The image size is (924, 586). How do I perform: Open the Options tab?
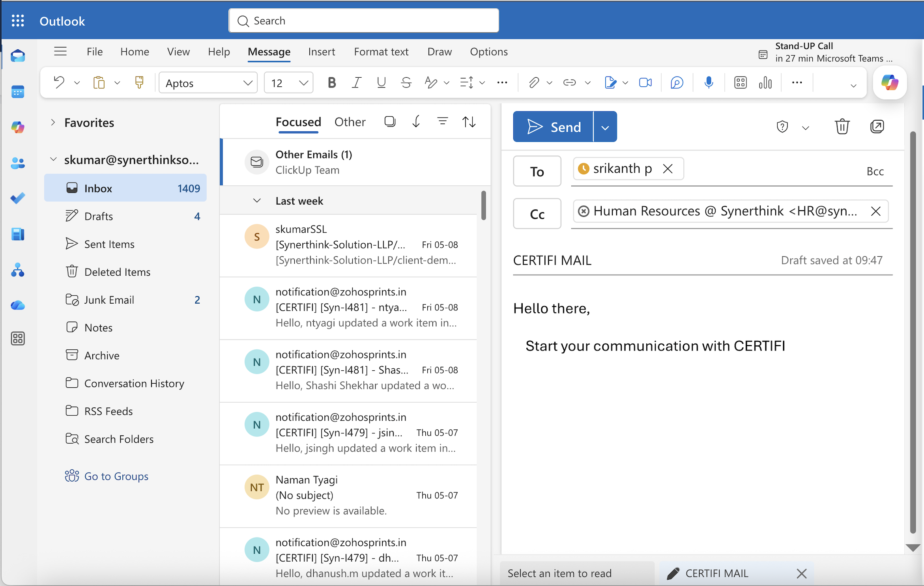[x=489, y=52]
